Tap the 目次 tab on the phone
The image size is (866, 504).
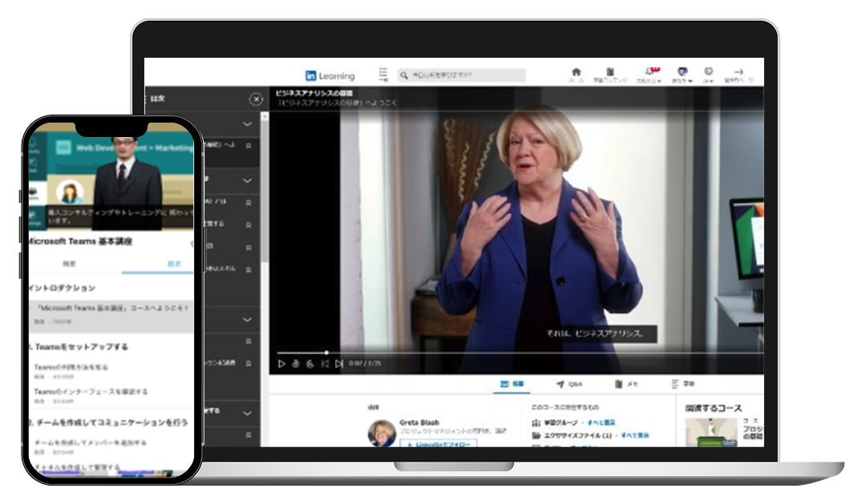point(174,264)
